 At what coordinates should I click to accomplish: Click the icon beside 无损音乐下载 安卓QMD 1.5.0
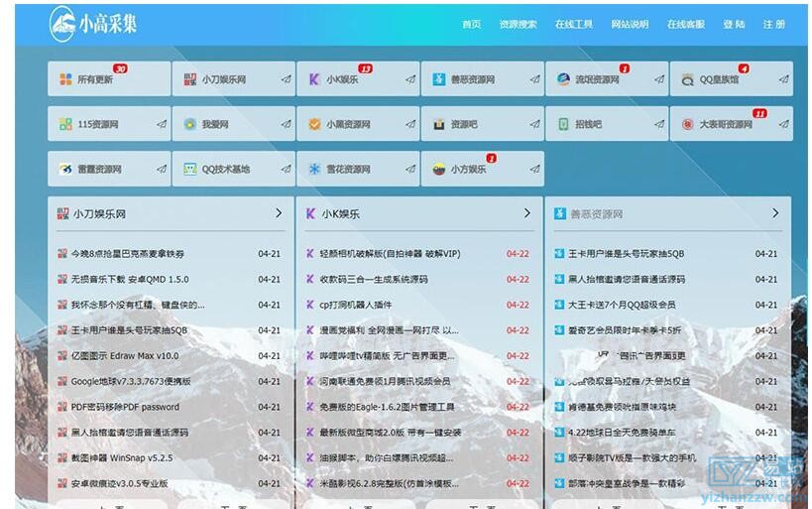[62, 279]
